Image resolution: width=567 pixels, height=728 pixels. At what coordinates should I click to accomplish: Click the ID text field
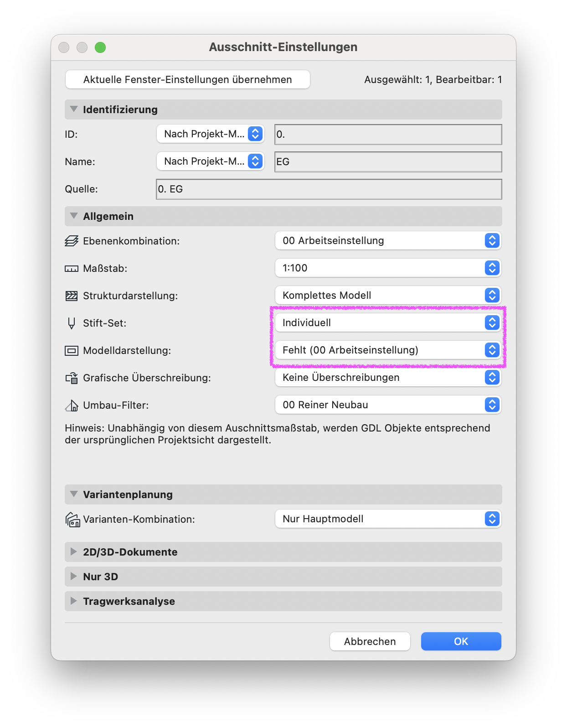[388, 135]
